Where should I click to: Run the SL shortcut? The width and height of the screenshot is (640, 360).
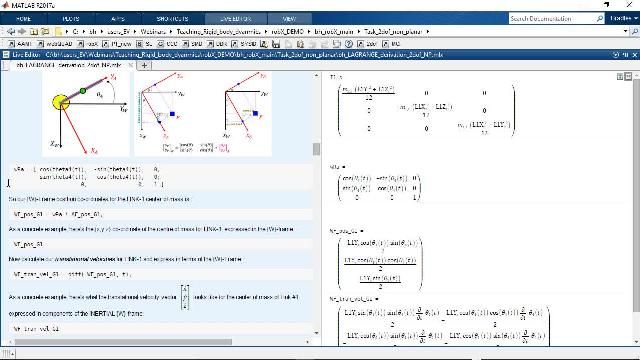[144, 44]
